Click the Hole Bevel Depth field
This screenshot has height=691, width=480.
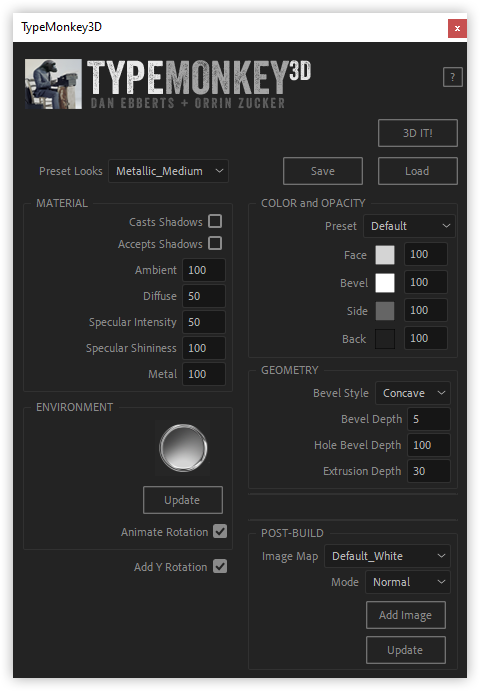pyautogui.click(x=429, y=445)
